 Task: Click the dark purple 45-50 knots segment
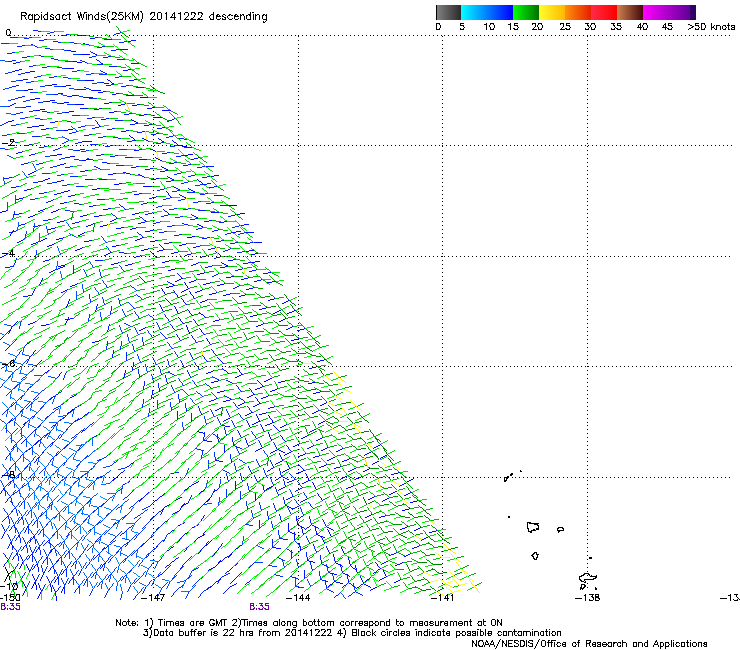tap(682, 12)
